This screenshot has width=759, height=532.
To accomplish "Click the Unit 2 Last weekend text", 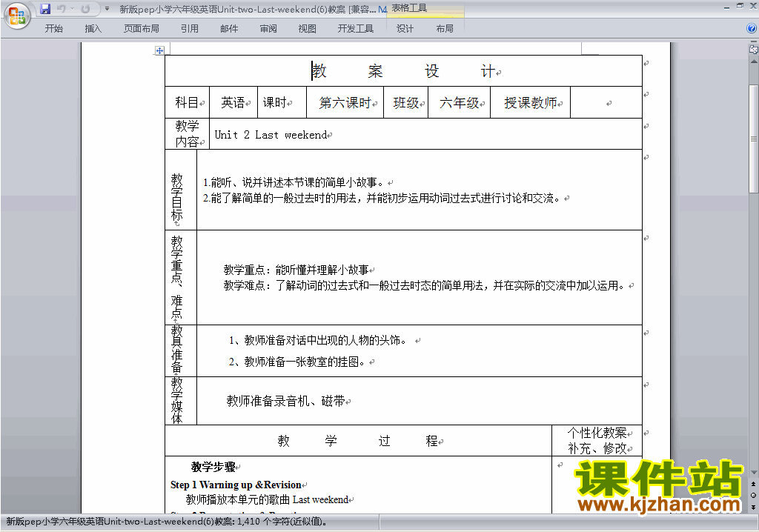I will [271, 135].
